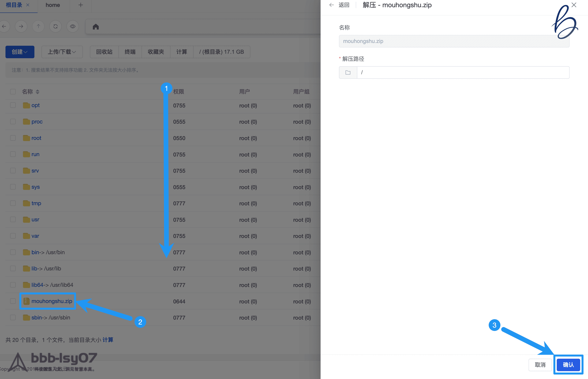The height and width of the screenshot is (379, 588).
Task: Add a new tab with plus icon
Action: pos(81,5)
